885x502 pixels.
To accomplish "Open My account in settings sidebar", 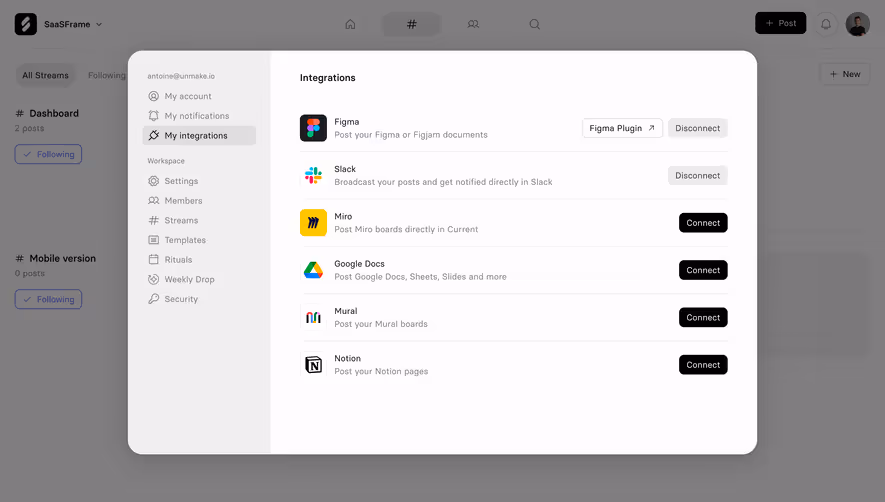I will click(199, 96).
